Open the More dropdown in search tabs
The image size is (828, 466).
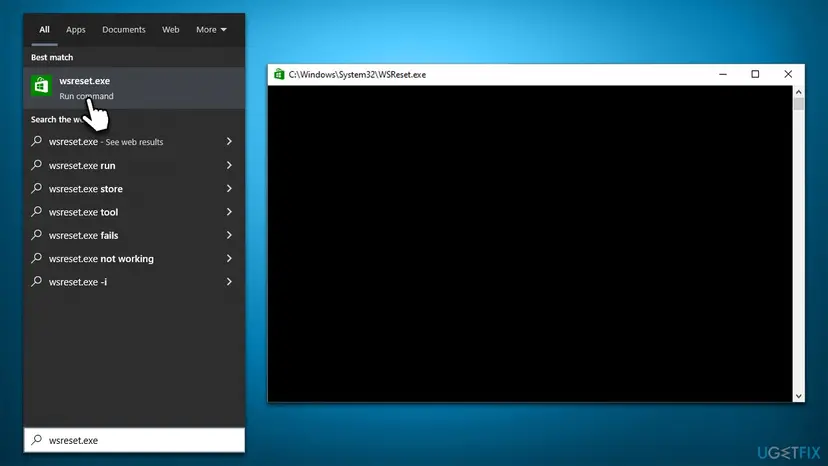point(211,30)
